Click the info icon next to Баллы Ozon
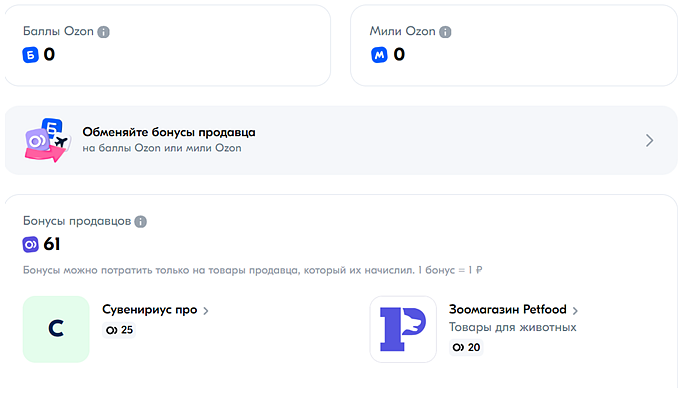This screenshot has width=678, height=401. pos(103,32)
